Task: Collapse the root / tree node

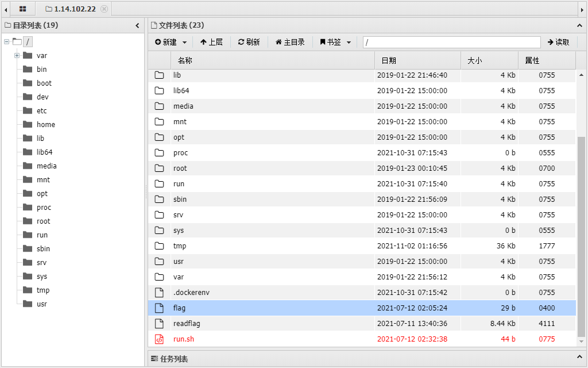Action: click(x=6, y=41)
